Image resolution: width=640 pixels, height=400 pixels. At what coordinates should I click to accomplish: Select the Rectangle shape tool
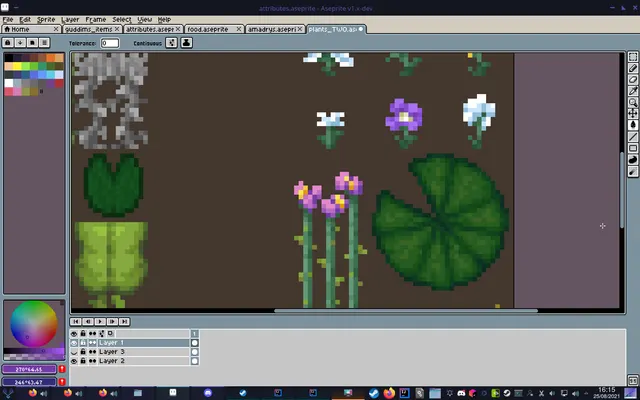pyautogui.click(x=633, y=148)
